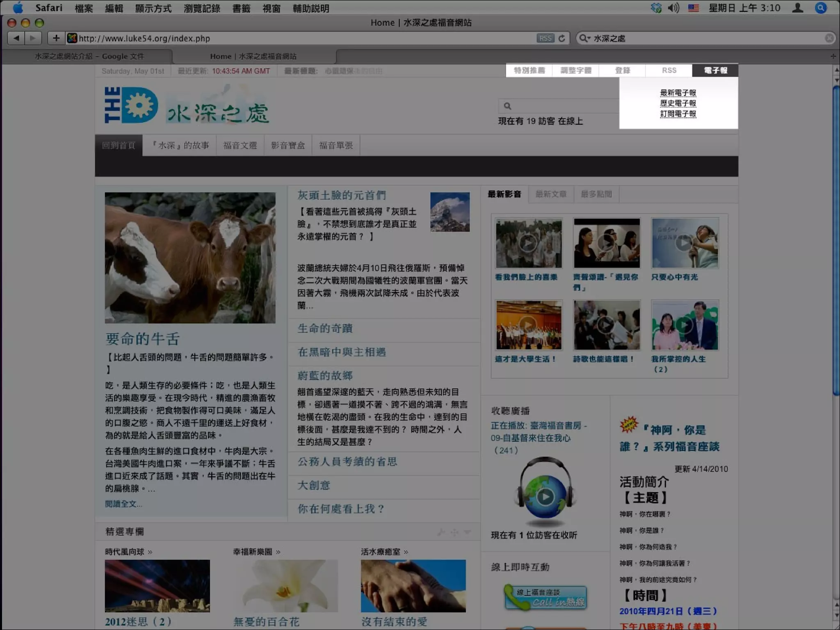Expand the 時代風向球 column arrow
This screenshot has width=840, height=630.
point(150,552)
